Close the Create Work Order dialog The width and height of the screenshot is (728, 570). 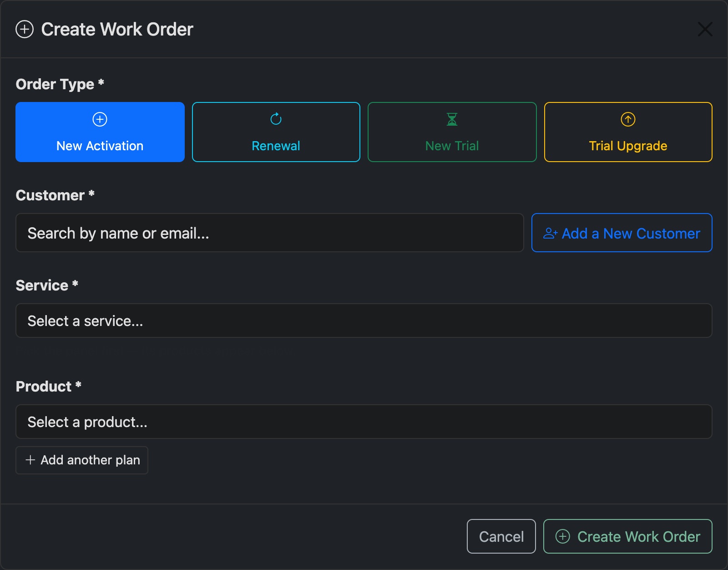705,29
